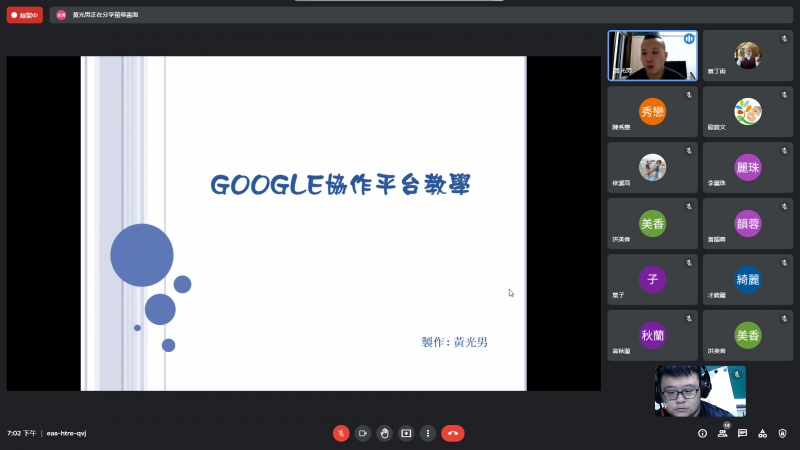800x450 pixels.
Task: Toggle the camera button
Action: [363, 433]
